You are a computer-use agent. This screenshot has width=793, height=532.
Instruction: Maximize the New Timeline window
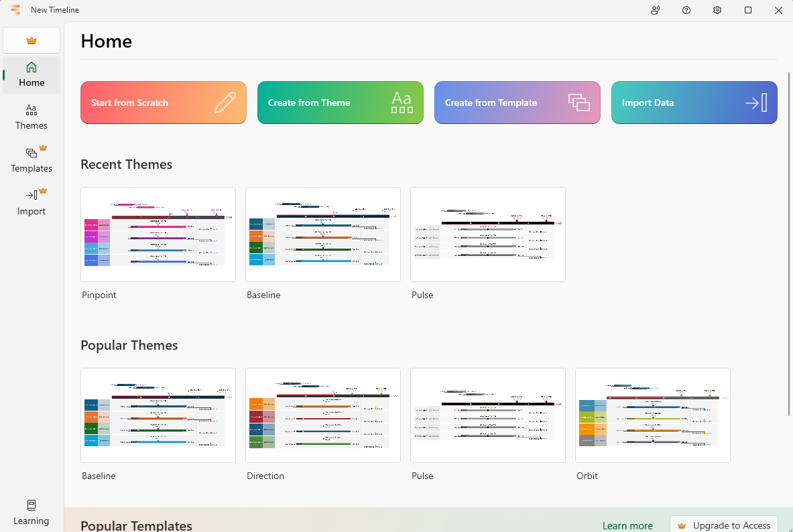748,10
